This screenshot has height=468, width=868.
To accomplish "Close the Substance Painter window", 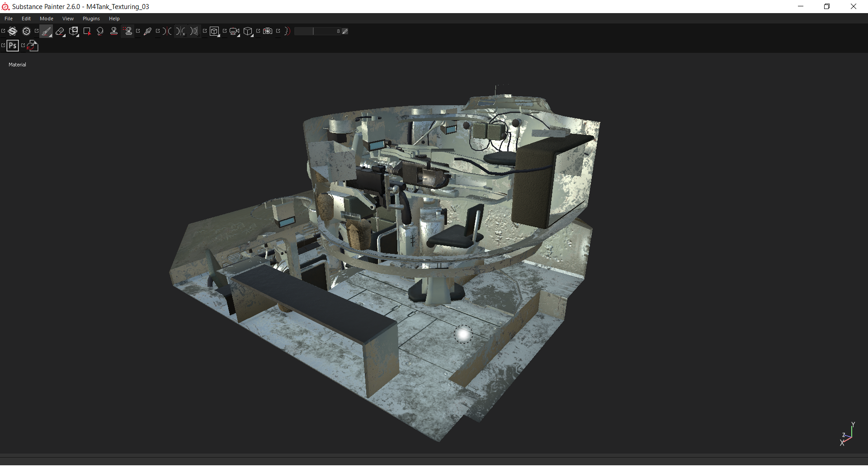I will click(x=854, y=6).
